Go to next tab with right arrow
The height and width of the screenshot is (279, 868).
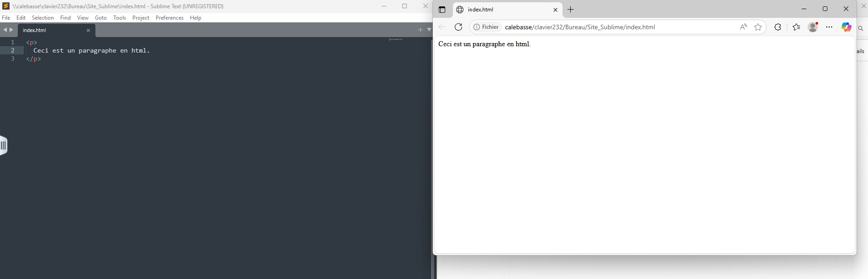click(11, 30)
